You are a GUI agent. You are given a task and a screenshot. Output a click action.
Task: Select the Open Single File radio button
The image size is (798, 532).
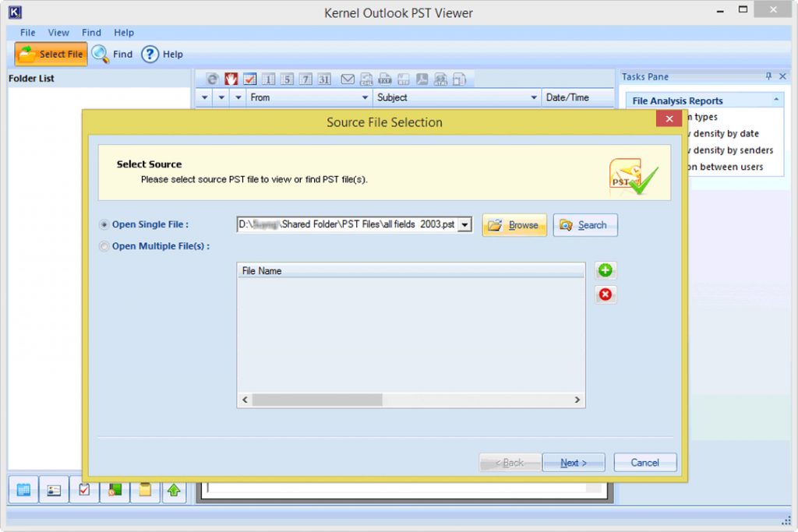[104, 224]
